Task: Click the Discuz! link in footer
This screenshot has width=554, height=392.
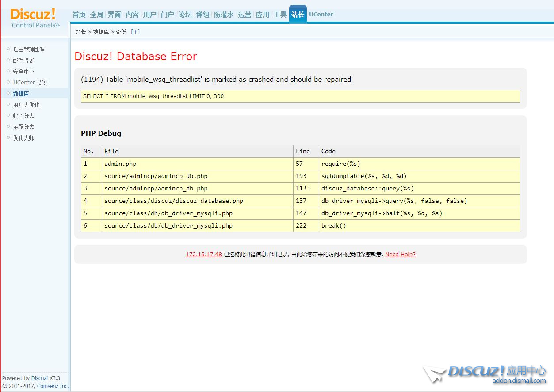Action: point(40,378)
